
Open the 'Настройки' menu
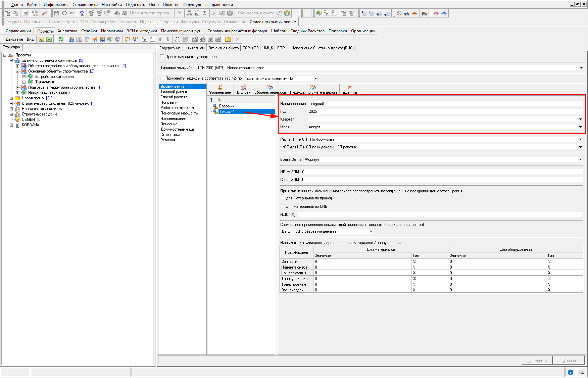(x=112, y=5)
